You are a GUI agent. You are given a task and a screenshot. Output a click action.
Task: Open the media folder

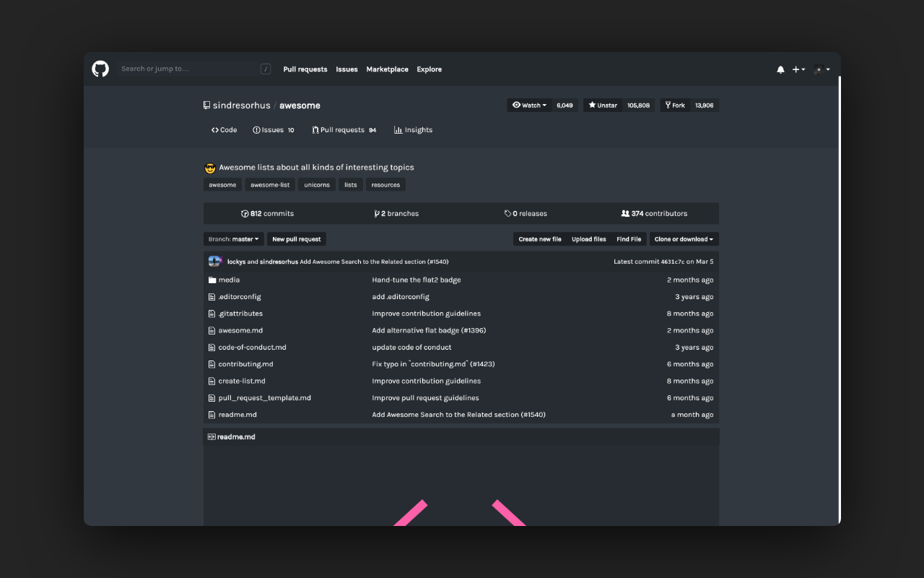(229, 280)
